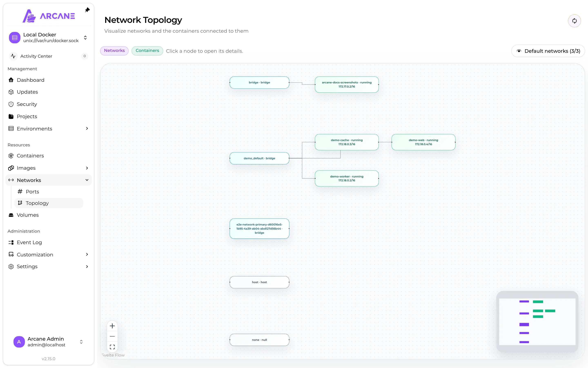The width and height of the screenshot is (588, 368).
Task: Click the v2.15.0 version text
Action: [48, 359]
